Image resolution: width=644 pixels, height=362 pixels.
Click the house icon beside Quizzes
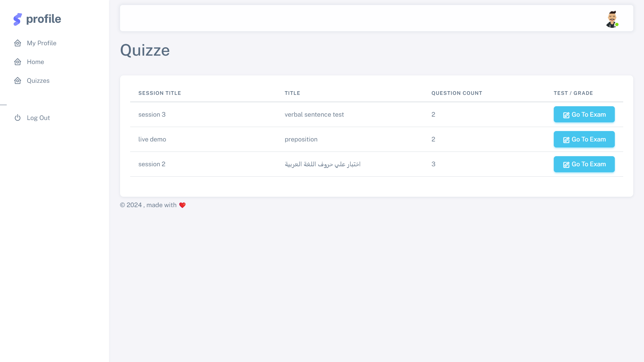(x=18, y=81)
